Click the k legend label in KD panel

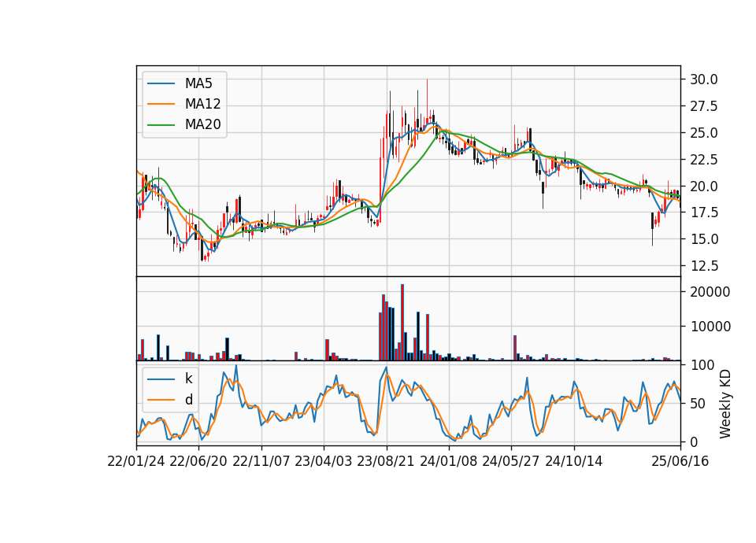tap(188, 379)
